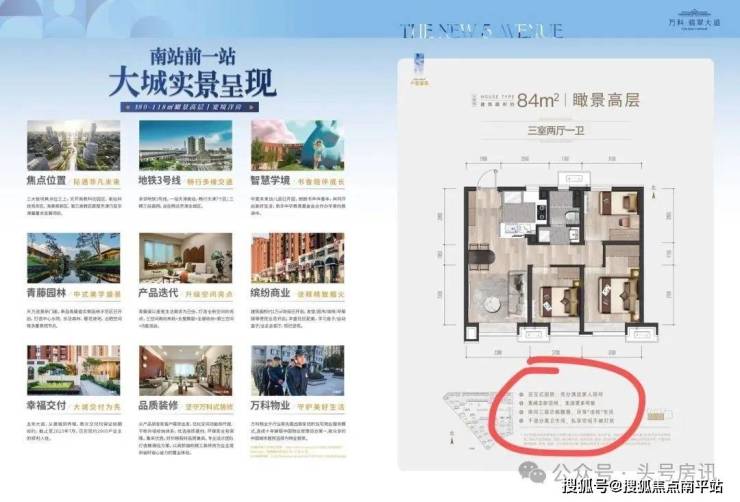
Task: Click the dining table in floor plan
Action: tap(482, 258)
